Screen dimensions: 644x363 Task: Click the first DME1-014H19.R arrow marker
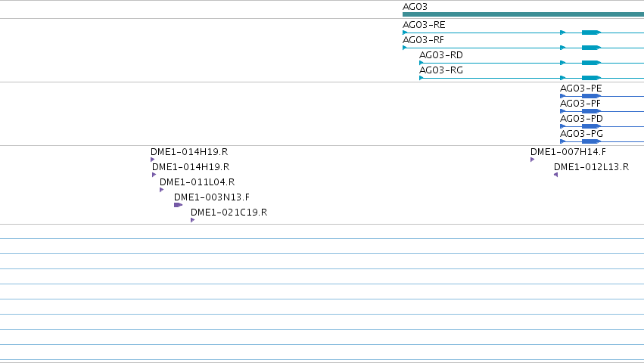coord(152,160)
